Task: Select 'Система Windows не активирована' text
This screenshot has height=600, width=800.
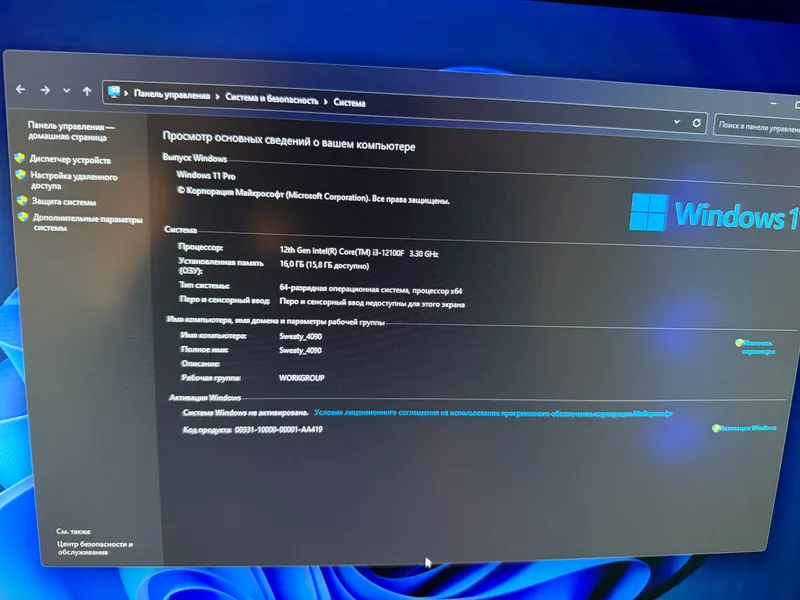Action: coord(245,412)
